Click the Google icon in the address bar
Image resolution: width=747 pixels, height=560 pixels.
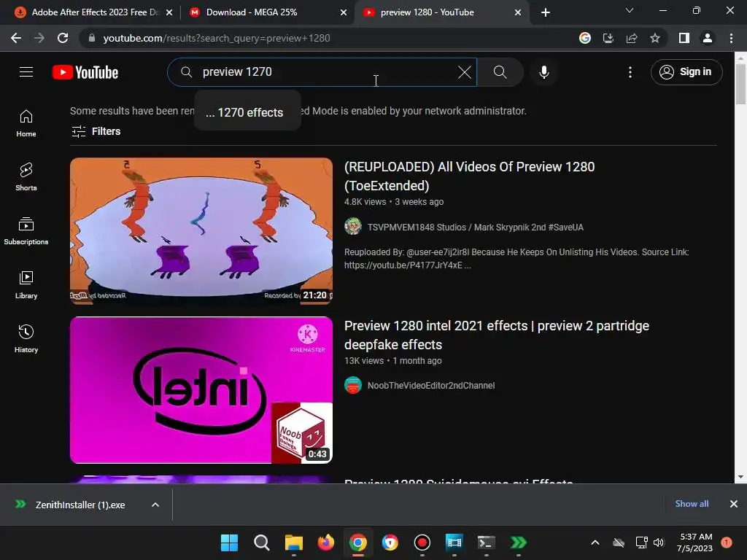(x=585, y=38)
